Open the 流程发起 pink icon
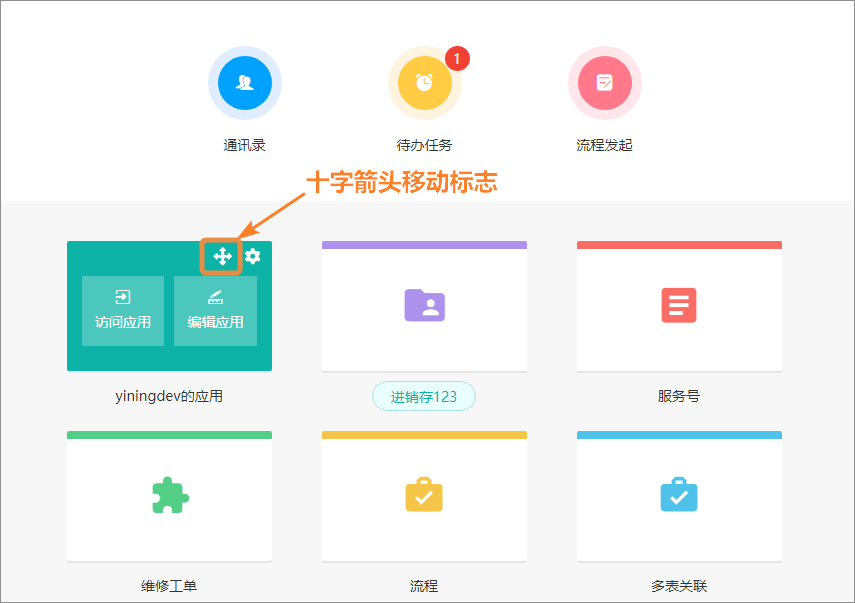Viewport: 855px width, 603px height. click(604, 83)
